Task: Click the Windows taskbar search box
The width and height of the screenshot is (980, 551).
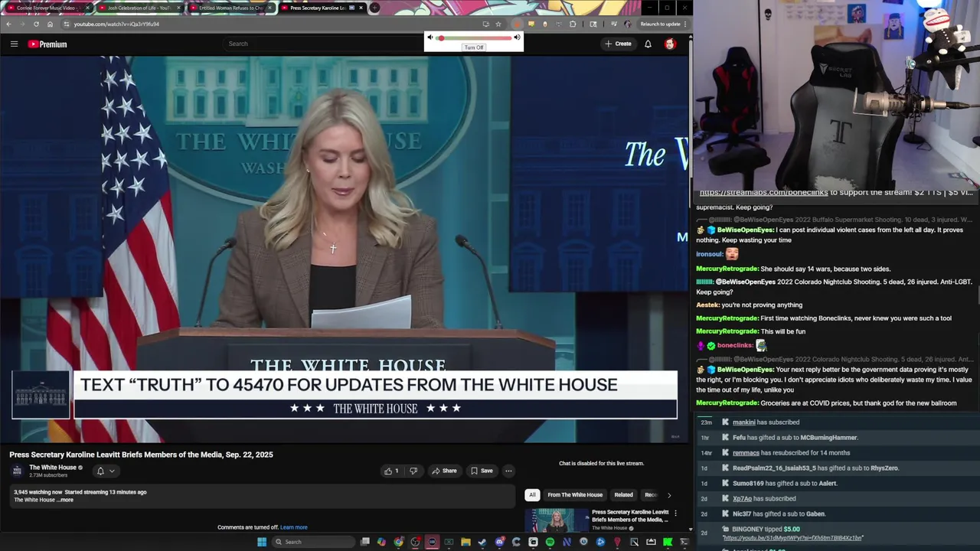Action: [313, 542]
